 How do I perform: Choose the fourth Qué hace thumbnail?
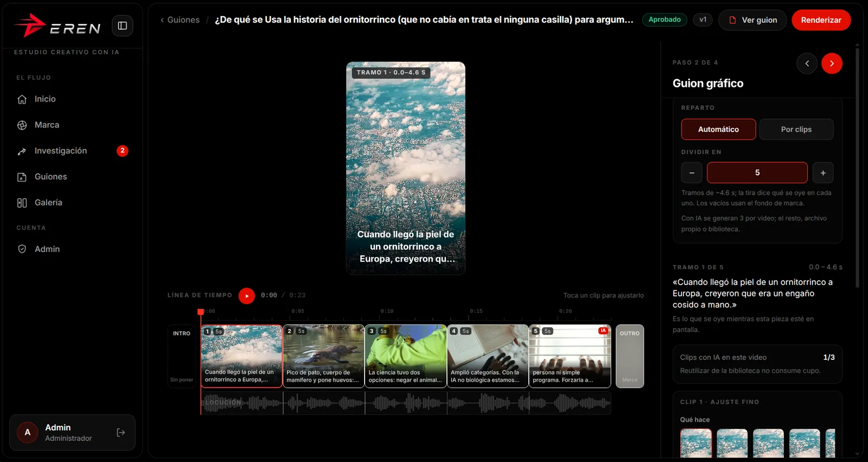coord(805,444)
